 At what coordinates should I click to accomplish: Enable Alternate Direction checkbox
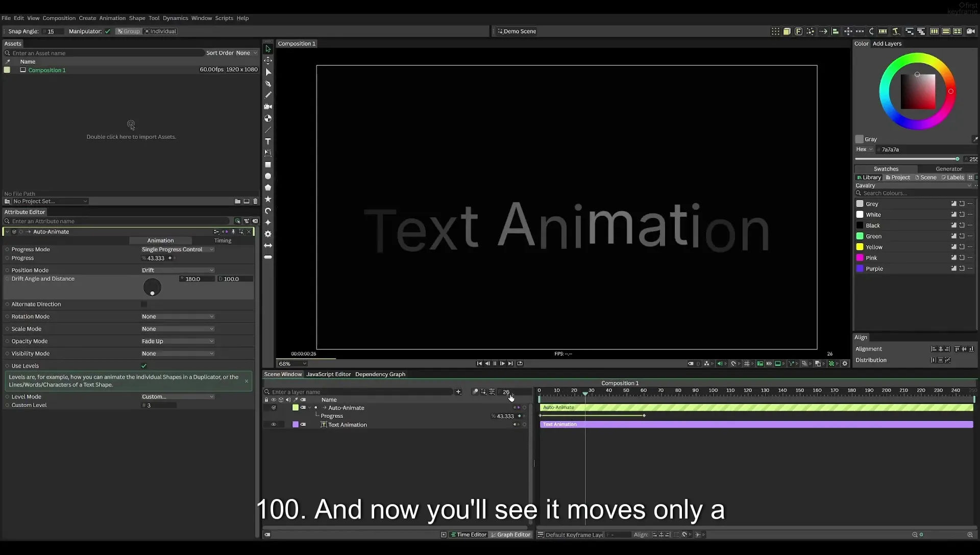pos(144,304)
